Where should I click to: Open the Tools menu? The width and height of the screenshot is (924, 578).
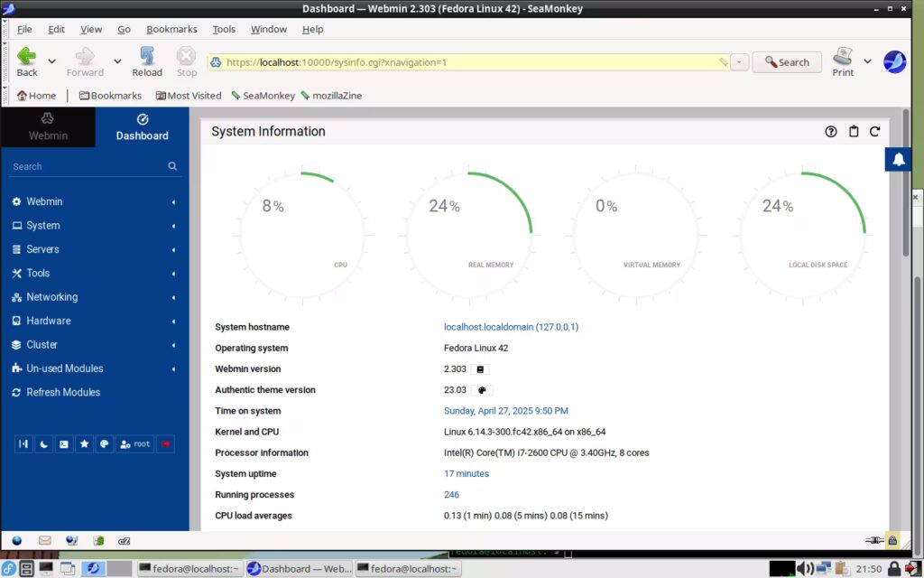pyautogui.click(x=224, y=29)
